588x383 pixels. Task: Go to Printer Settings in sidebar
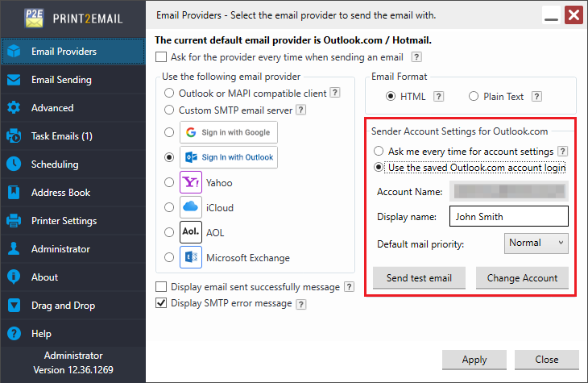(x=64, y=221)
